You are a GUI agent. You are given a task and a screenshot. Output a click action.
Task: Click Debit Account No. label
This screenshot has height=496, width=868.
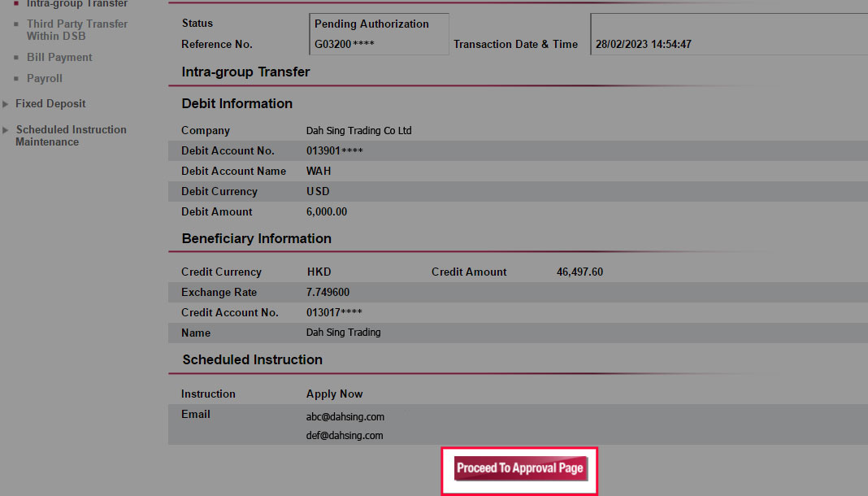tap(228, 150)
